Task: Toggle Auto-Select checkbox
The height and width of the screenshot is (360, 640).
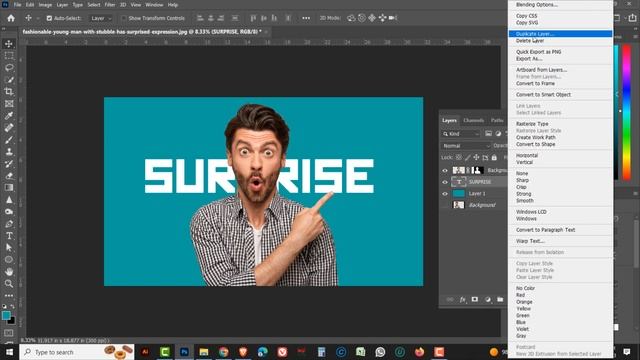Action: click(49, 18)
